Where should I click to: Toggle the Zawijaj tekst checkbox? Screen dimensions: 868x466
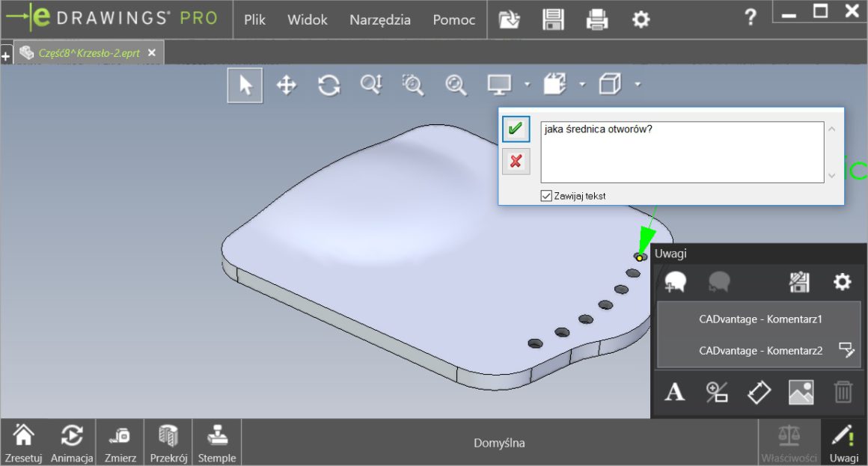[x=546, y=195]
